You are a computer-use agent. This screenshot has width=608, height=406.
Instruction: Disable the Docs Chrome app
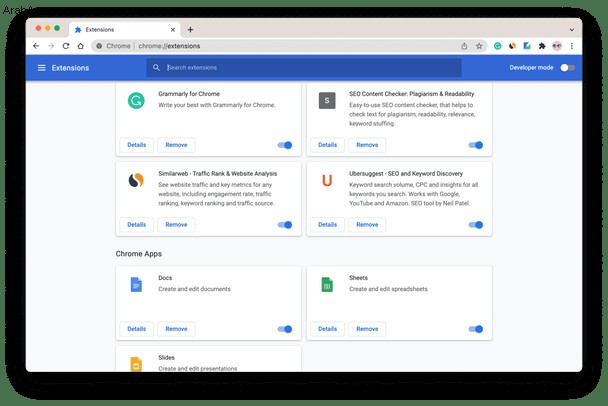click(285, 329)
